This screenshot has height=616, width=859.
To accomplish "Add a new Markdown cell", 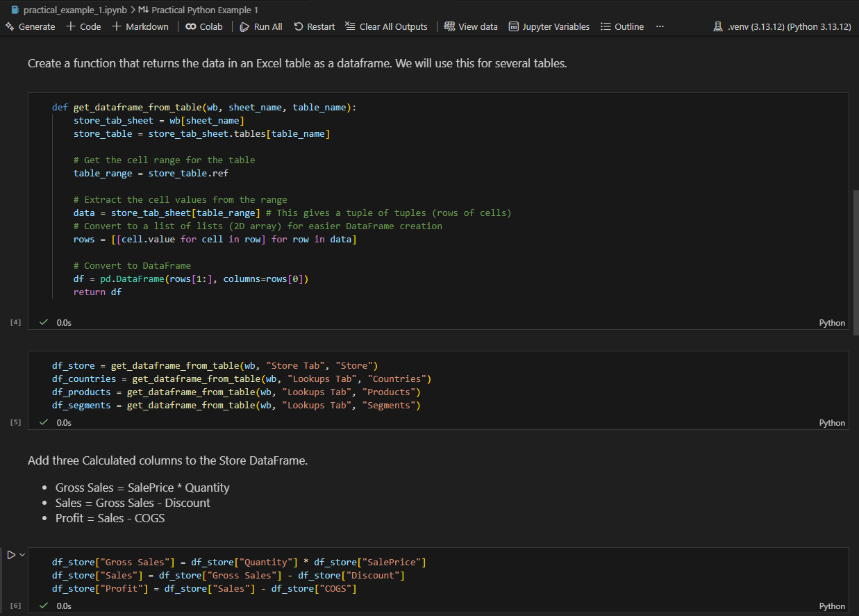I will [x=140, y=26].
